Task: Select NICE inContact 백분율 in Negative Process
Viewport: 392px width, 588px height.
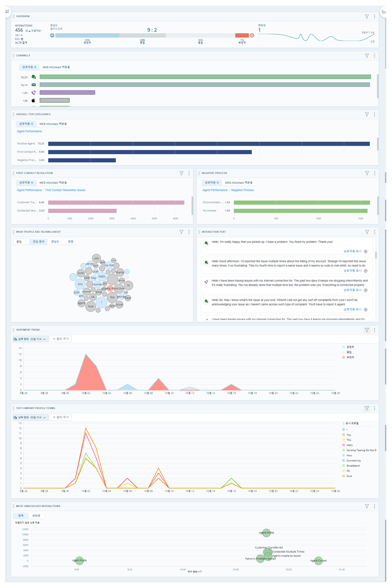Action: coord(239,182)
